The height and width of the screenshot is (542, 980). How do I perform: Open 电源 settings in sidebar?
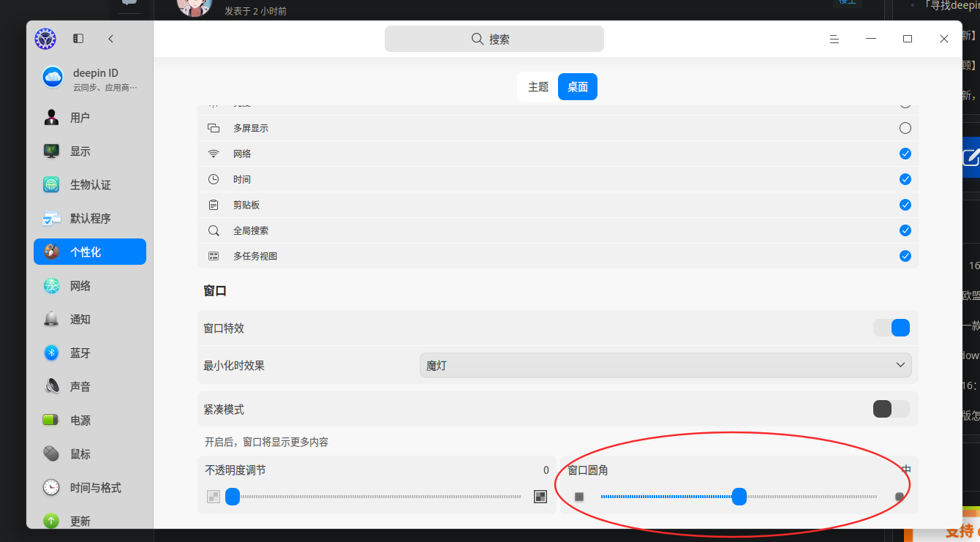tap(90, 421)
